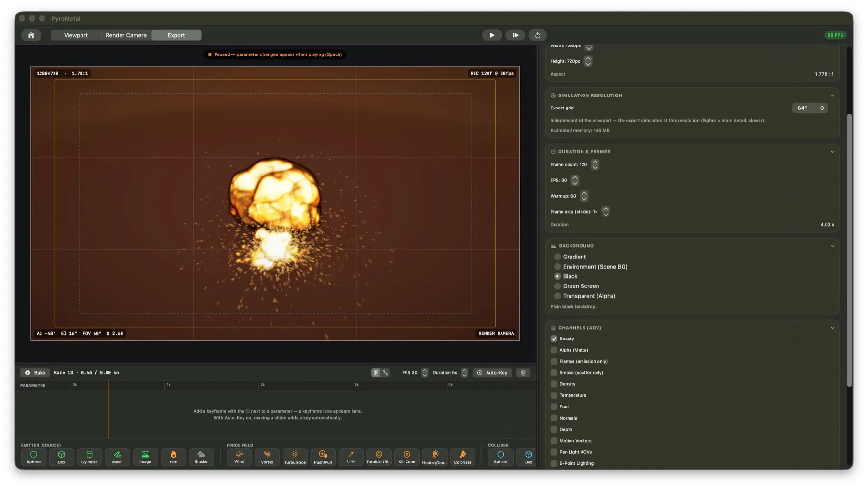Add a Box emitter source
Screen dimensions: 868x488
[x=62, y=457]
